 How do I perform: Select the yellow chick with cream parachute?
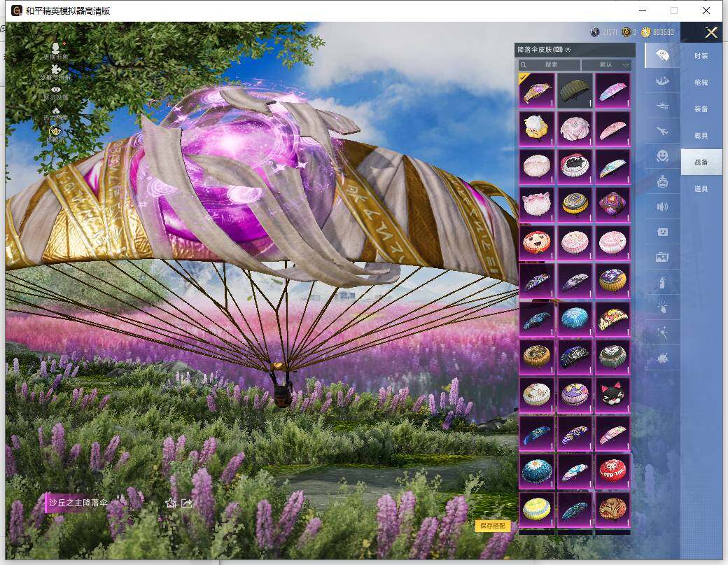(x=537, y=129)
